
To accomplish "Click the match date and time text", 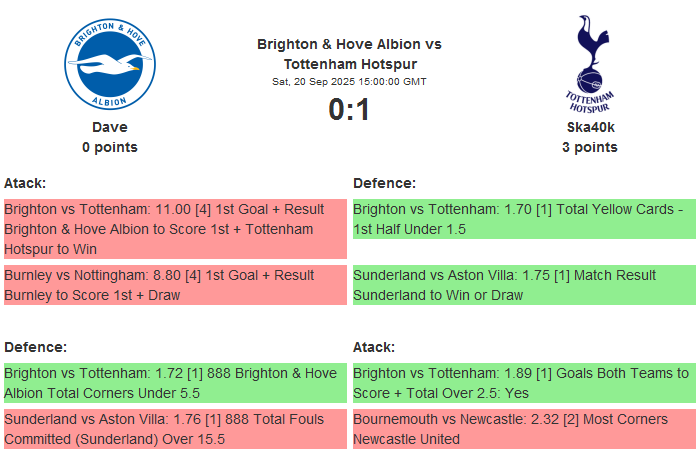I will pyautogui.click(x=349, y=81).
